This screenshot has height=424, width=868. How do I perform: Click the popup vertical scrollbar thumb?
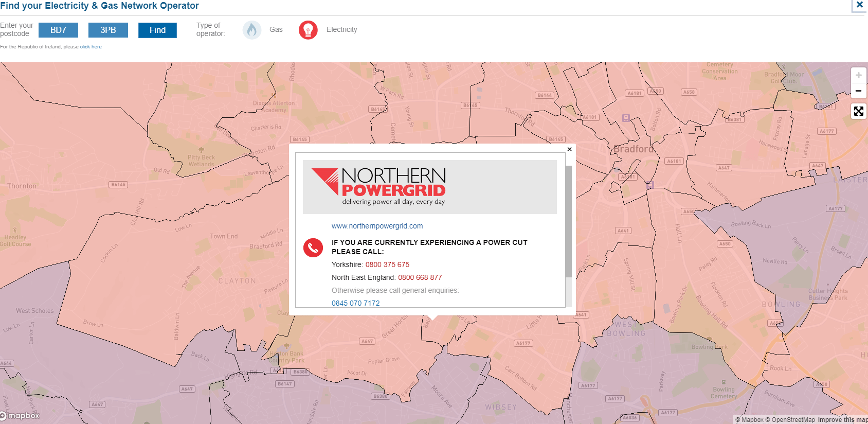click(x=568, y=221)
